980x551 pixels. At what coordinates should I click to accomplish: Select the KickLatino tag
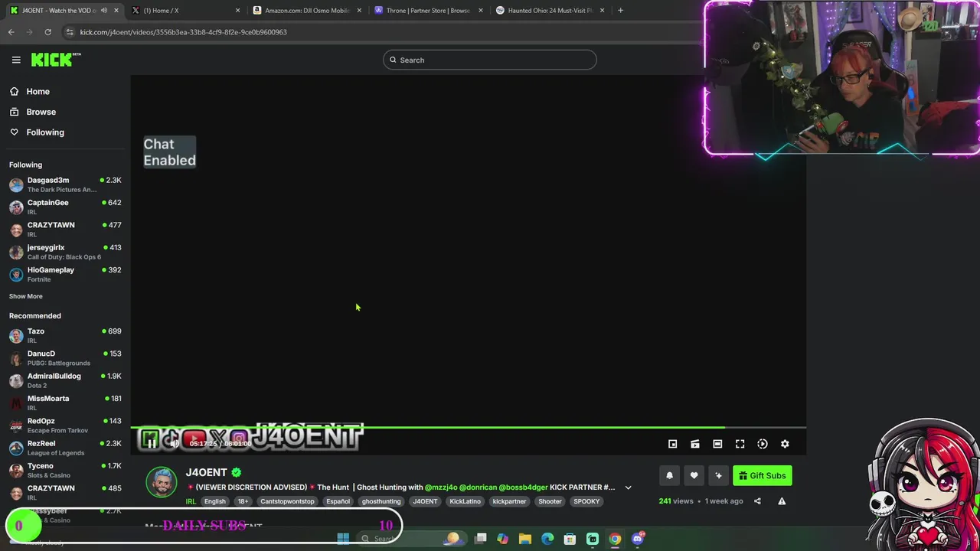click(465, 501)
